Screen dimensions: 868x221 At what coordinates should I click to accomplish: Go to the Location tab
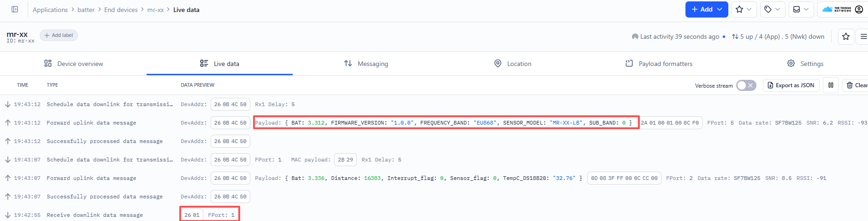512,64
